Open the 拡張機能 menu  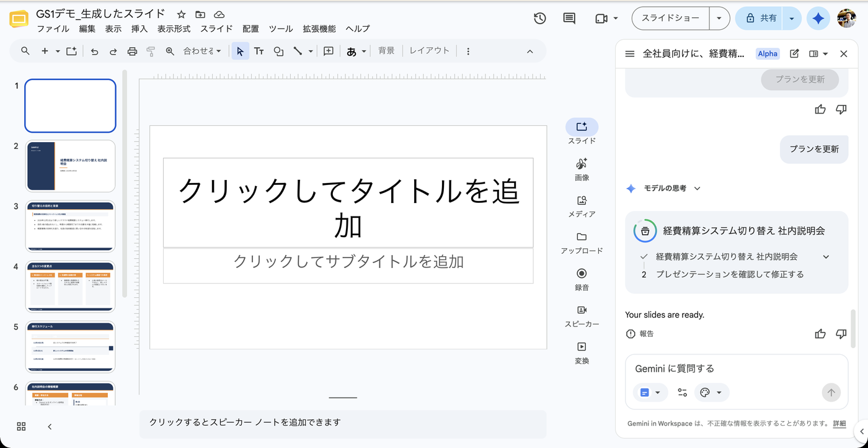(319, 29)
